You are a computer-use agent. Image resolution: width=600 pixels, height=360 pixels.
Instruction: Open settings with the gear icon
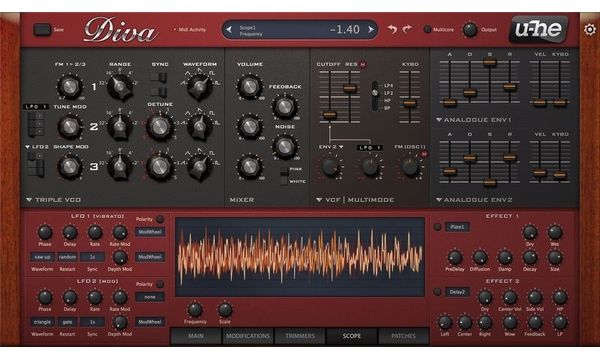tap(590, 29)
